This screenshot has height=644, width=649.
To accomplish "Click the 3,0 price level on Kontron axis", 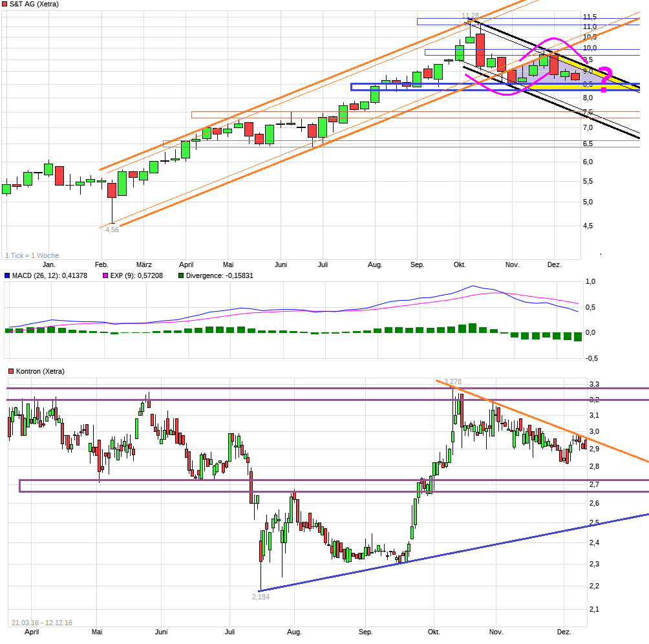I will pyautogui.click(x=594, y=431).
